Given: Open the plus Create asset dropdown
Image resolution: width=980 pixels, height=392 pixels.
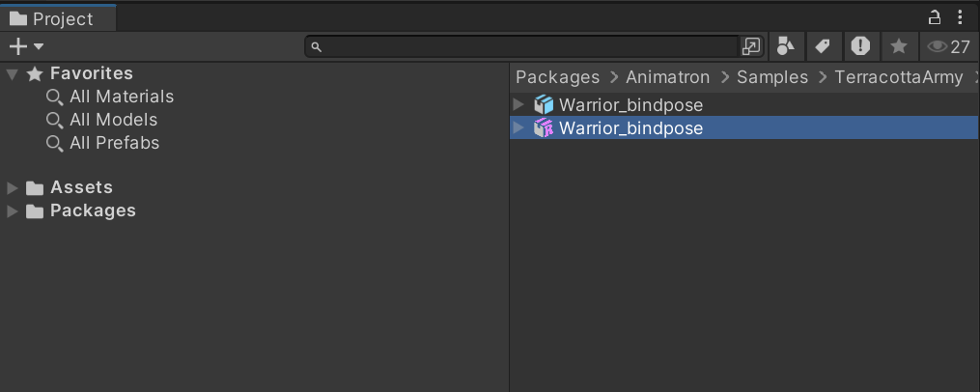Looking at the screenshot, I should (x=26, y=46).
